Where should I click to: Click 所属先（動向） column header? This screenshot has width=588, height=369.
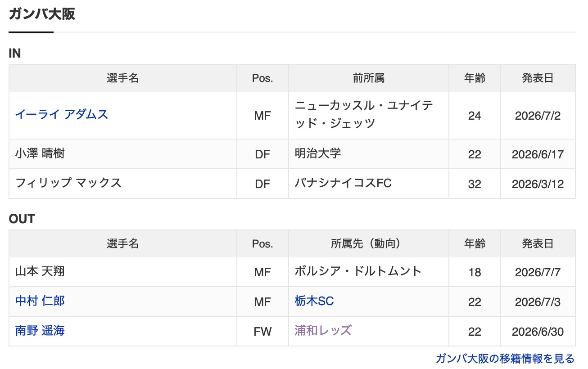(369, 244)
